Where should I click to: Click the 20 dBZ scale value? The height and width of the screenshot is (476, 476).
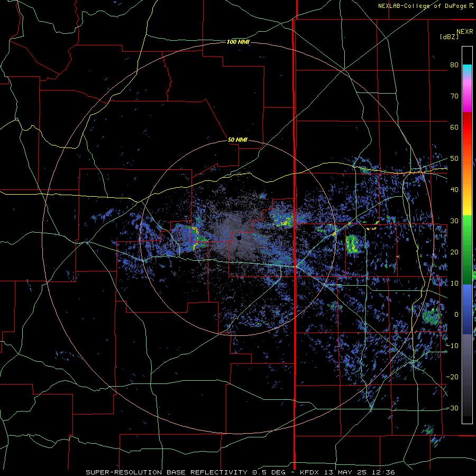pyautogui.click(x=454, y=252)
